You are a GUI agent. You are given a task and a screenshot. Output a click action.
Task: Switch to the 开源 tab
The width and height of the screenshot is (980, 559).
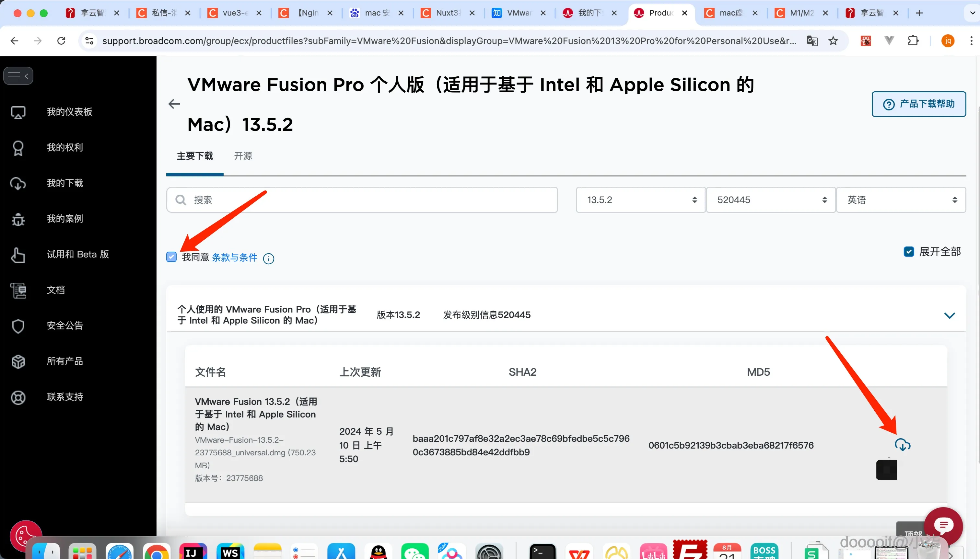pyautogui.click(x=242, y=156)
